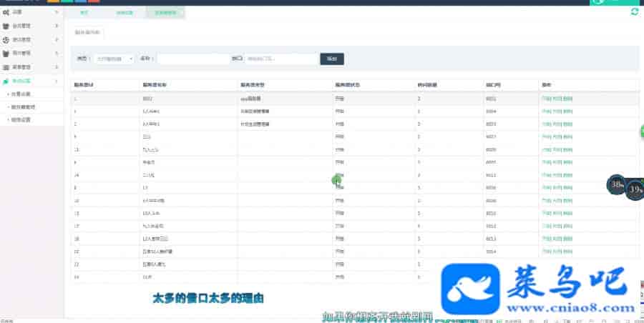This screenshot has width=644, height=323.
Task: Expand the first sidebar menu via its arrow
Action: 57,12
